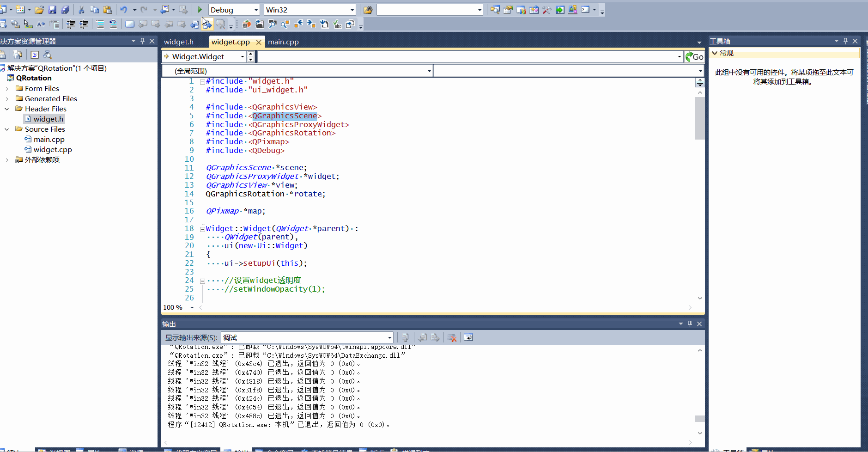Open the global scope dropdown
868x452 pixels.
pyautogui.click(x=429, y=71)
